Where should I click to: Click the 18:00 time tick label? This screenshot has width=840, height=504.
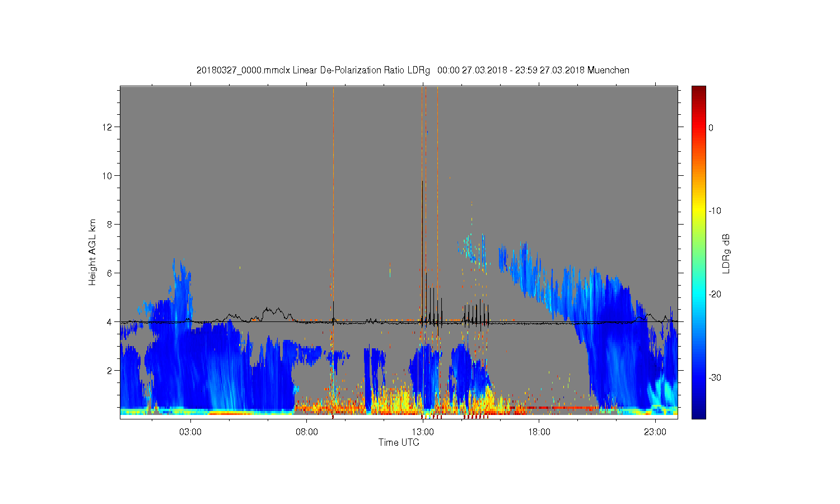click(539, 432)
